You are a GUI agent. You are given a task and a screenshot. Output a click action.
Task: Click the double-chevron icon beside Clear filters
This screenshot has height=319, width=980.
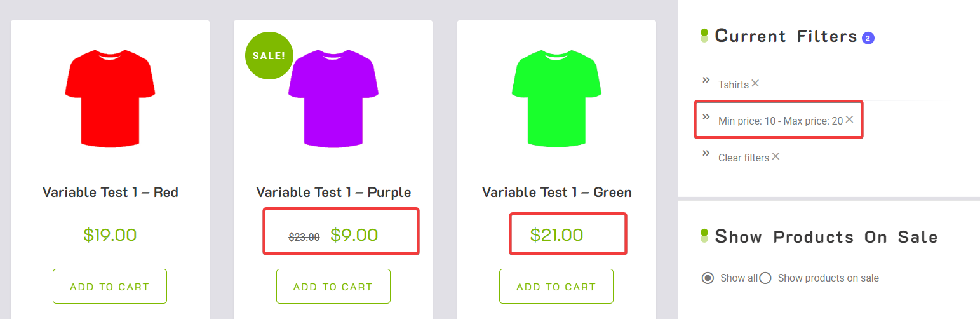pos(706,153)
